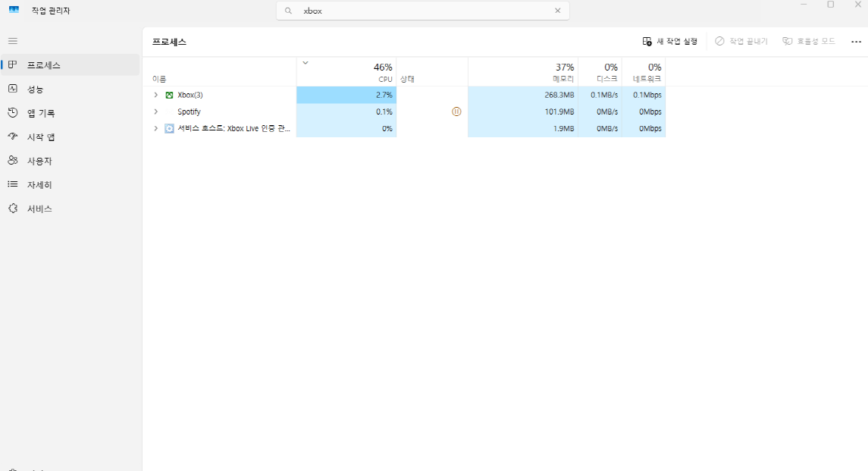This screenshot has height=471, width=868.
Task: Sort by the 네트워크 0% column header
Action: 644,72
